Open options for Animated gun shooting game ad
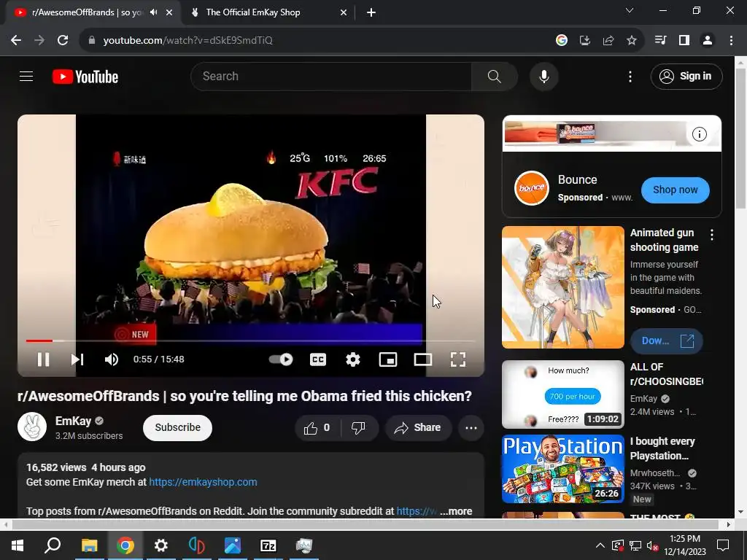 [x=712, y=234]
